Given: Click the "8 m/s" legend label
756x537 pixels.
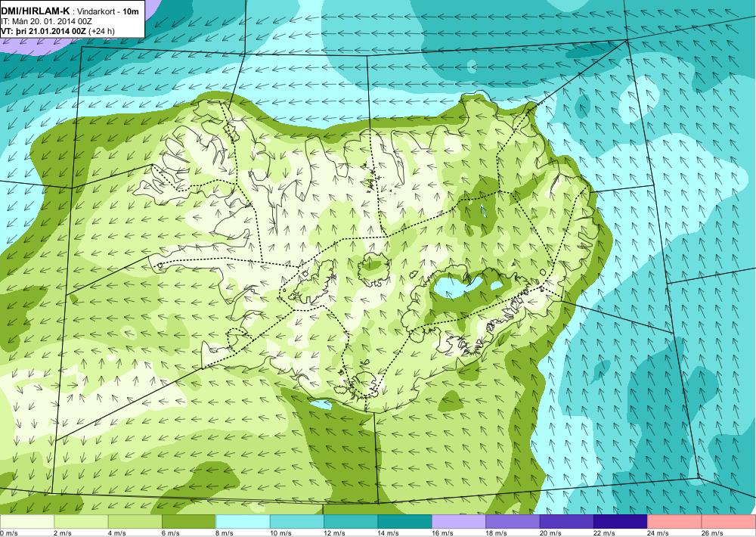Looking at the screenshot, I should 225,533.
